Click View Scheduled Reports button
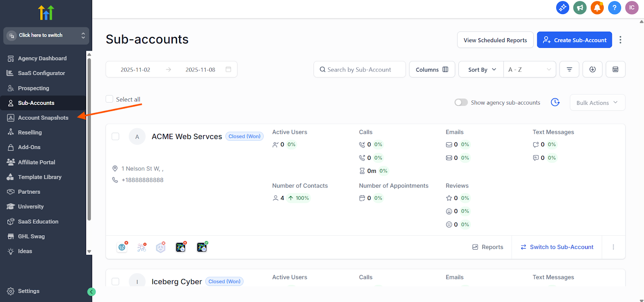 [495, 40]
